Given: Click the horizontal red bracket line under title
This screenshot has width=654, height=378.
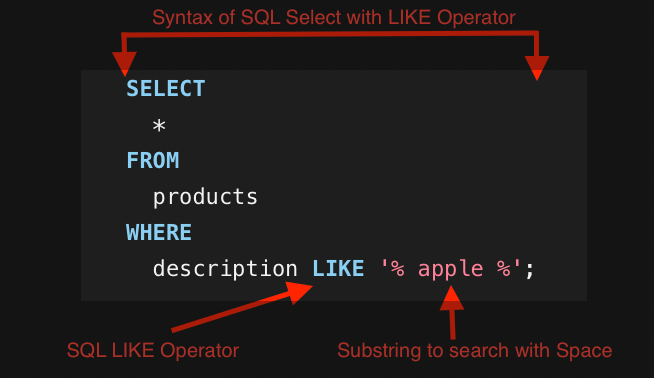Looking at the screenshot, I should tap(330, 34).
